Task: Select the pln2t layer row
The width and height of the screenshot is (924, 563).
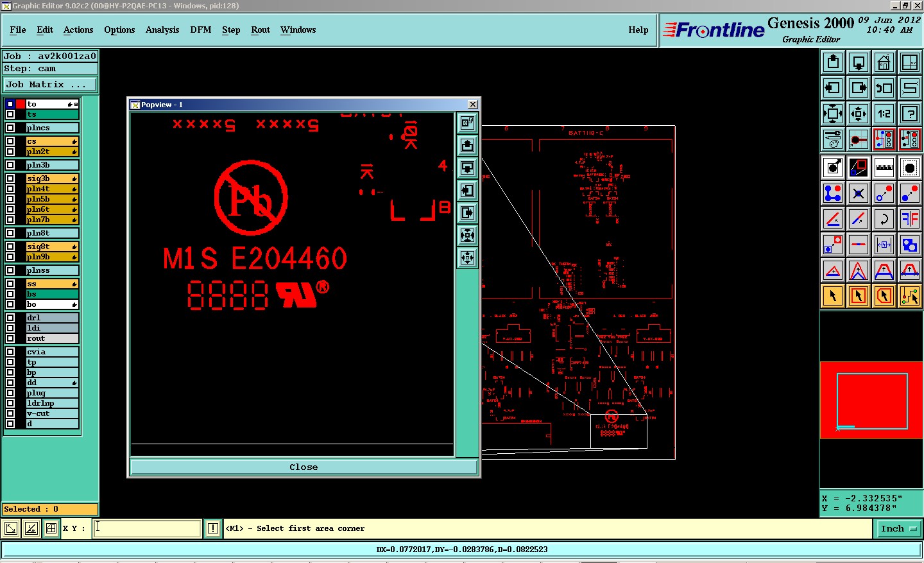Action: tap(52, 152)
